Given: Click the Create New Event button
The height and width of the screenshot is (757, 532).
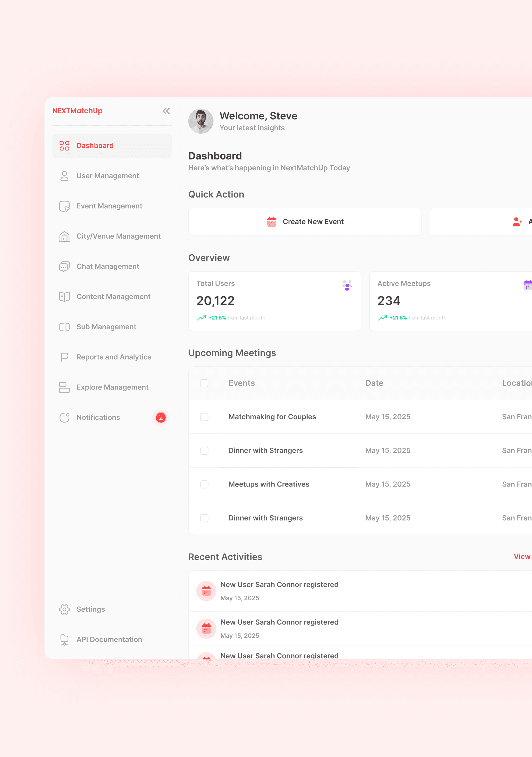Looking at the screenshot, I should (x=304, y=222).
